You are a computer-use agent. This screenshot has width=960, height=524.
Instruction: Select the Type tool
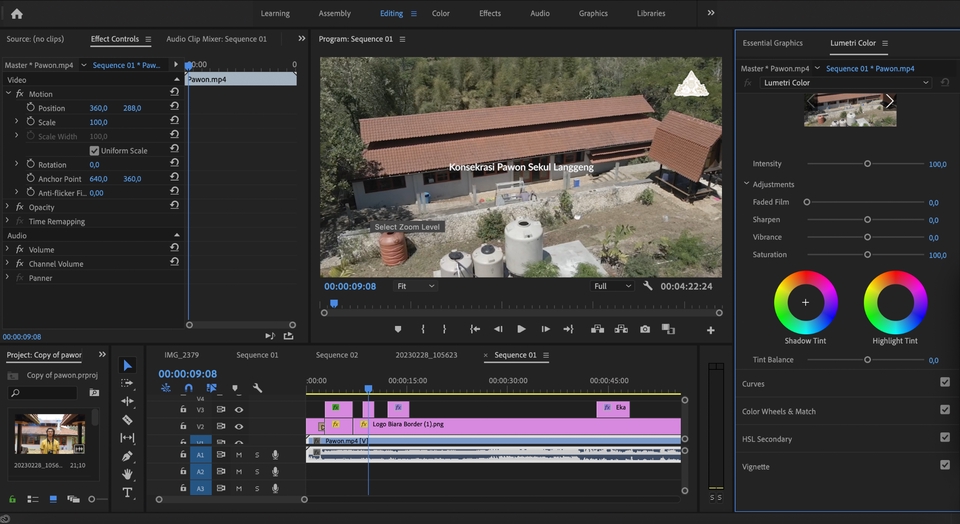click(x=127, y=492)
